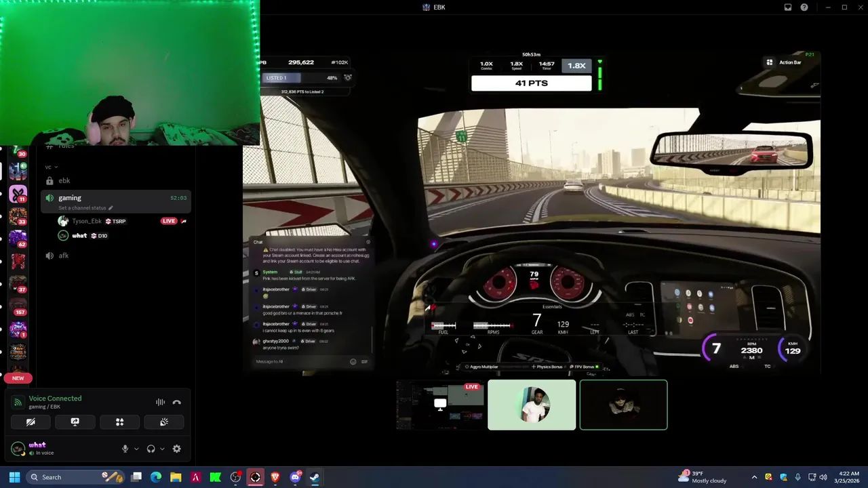Set a channel status for gaming

point(85,208)
